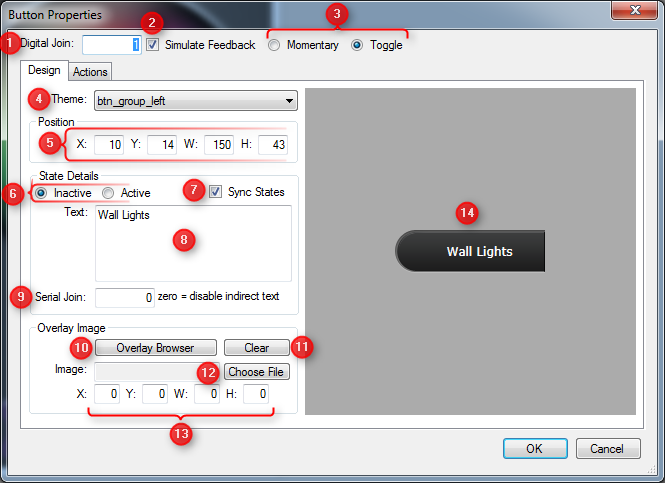The image size is (665, 483).
Task: Click the Serial Join input field
Action: 124,297
